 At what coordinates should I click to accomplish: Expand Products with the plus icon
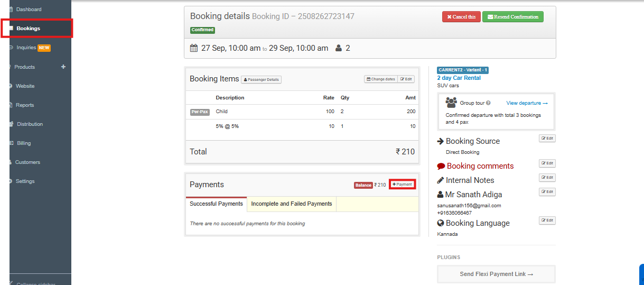(63, 67)
